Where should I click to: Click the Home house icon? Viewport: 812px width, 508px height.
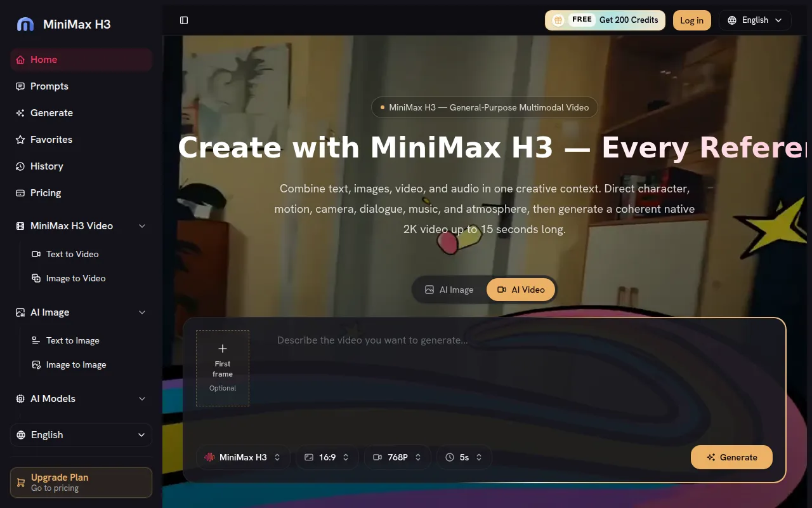click(20, 60)
